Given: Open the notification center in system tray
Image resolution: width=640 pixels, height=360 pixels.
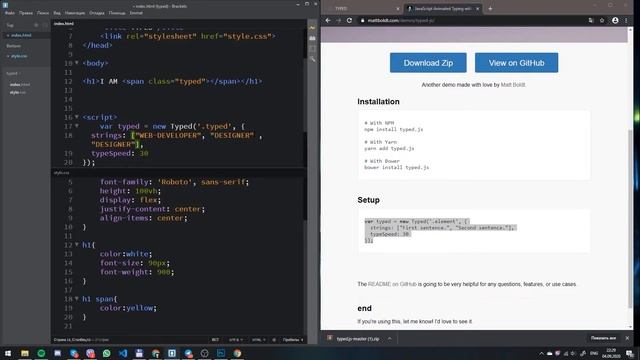Looking at the screenshot, I should pos(630,353).
